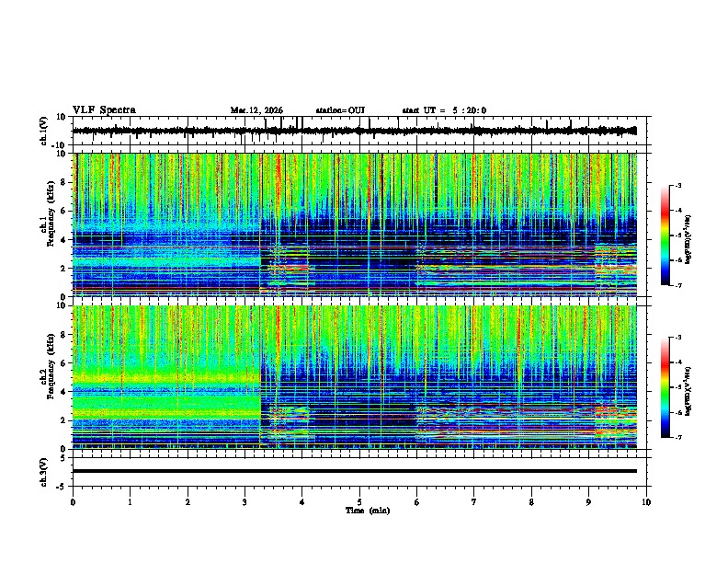Viewport: 728px width, 563px height.
Task: Click the ch.2 "Frequency (kHz)" axis label
Action: (x=51, y=366)
